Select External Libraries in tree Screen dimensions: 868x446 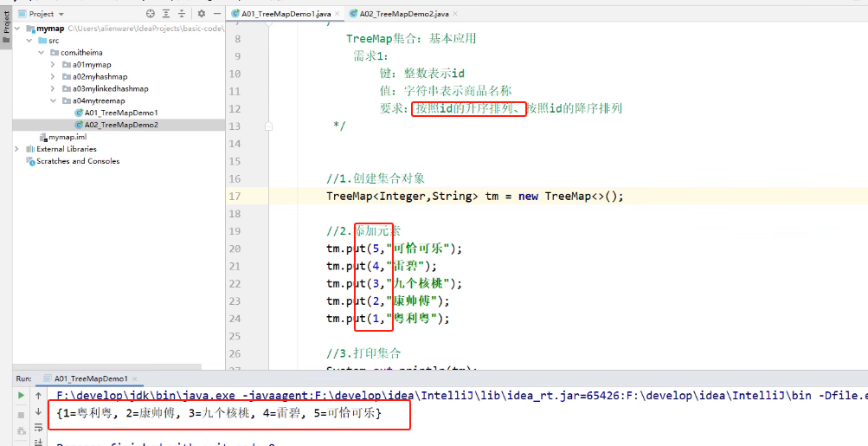(61, 149)
